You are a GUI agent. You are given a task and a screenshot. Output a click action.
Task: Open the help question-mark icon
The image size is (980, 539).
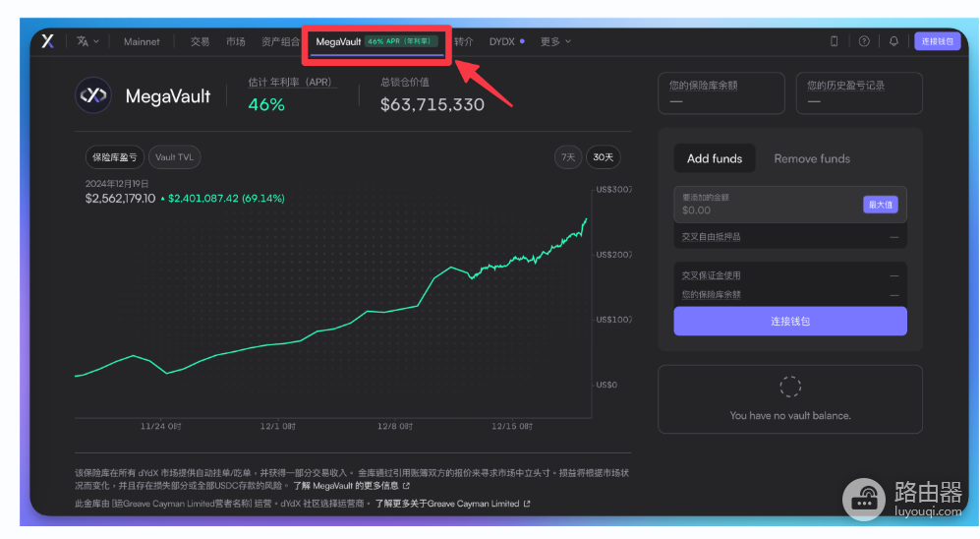click(864, 41)
